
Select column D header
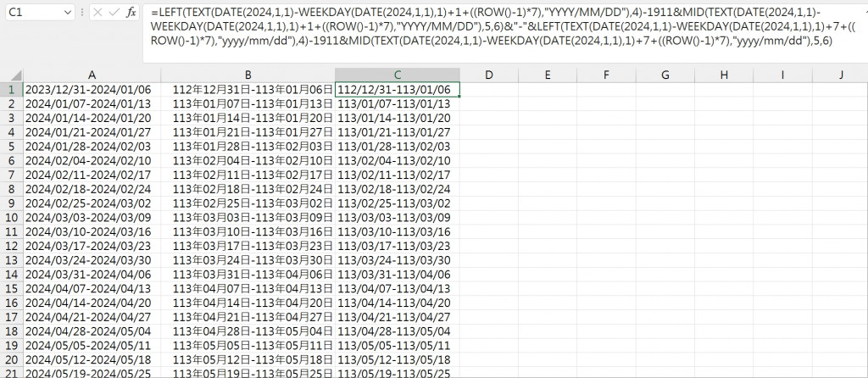click(x=489, y=75)
